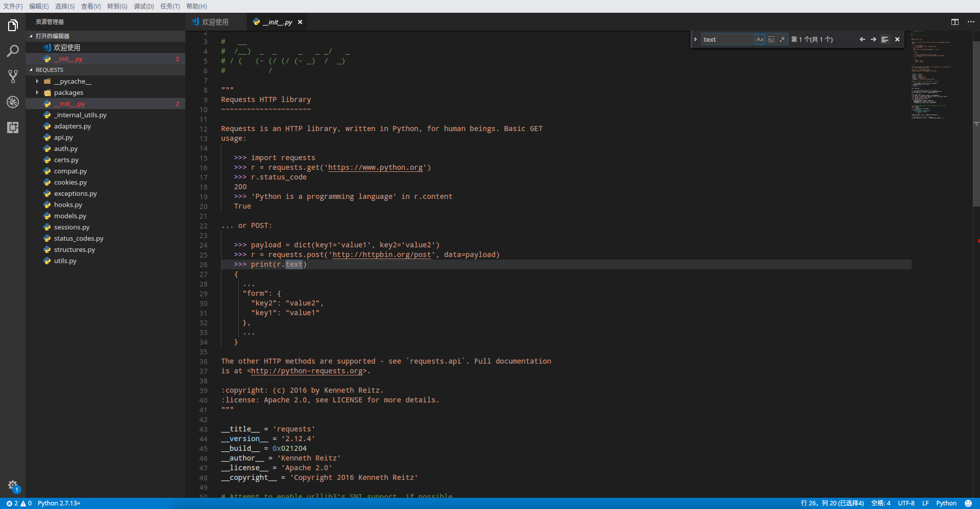Open auth.py file
The image size is (980, 509).
(105, 148)
